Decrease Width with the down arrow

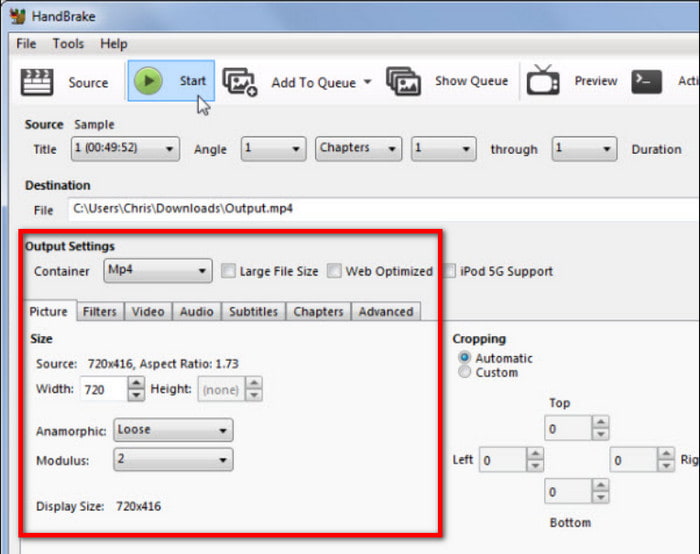(136, 395)
